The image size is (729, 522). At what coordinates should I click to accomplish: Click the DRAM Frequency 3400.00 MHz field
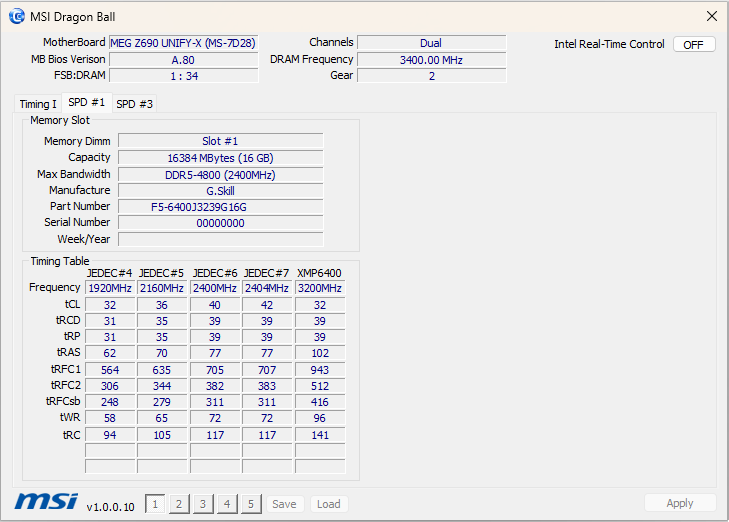pyautogui.click(x=431, y=60)
